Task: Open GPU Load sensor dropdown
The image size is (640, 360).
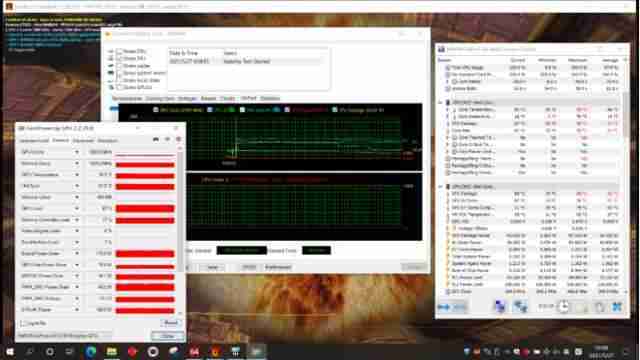Action: 77,209
